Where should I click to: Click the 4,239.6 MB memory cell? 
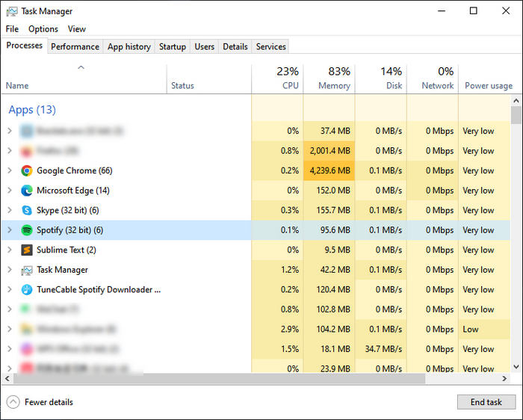click(329, 171)
